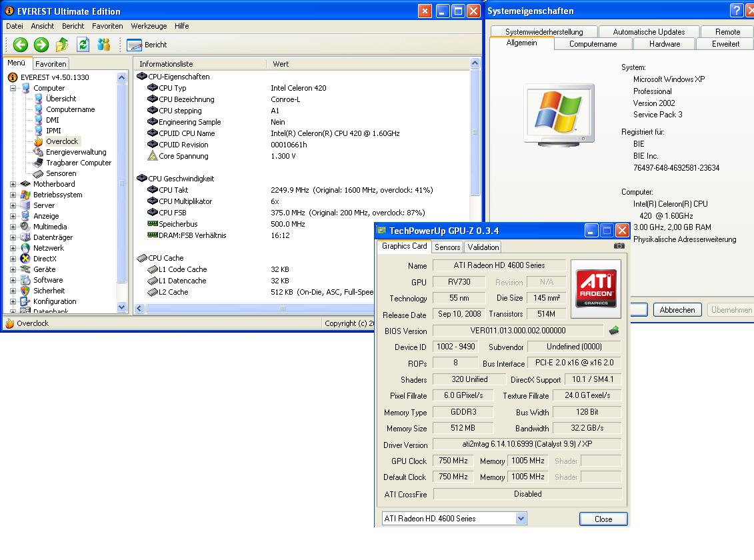
Task: Open the Automatische Updates tab
Action: (649, 32)
